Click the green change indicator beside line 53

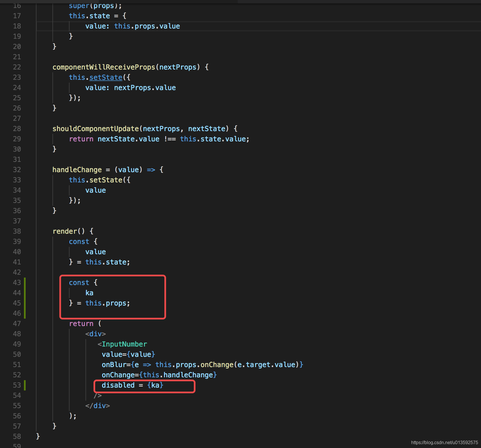pyautogui.click(x=25, y=385)
